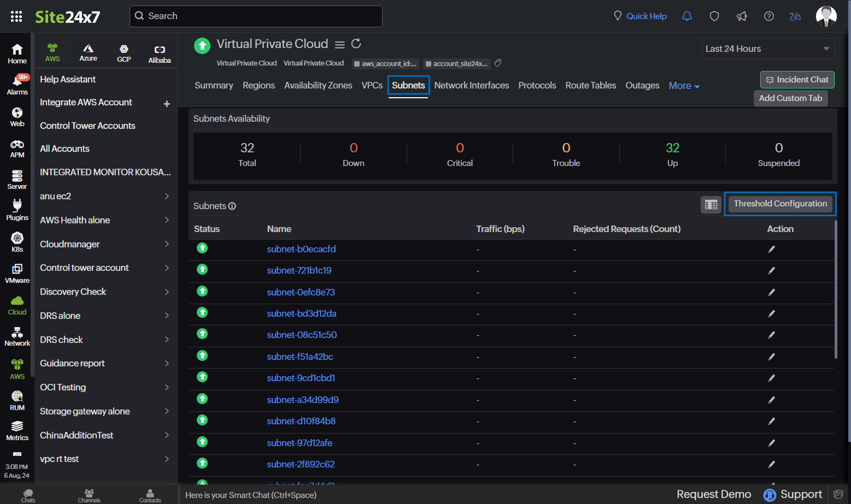Screen dimensions: 851x504
Task: Open the Alarms section in the sidebar
Action: coord(17,85)
